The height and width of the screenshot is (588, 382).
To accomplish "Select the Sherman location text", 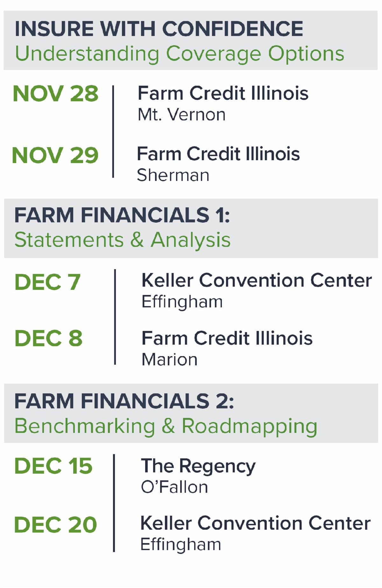I will [173, 175].
